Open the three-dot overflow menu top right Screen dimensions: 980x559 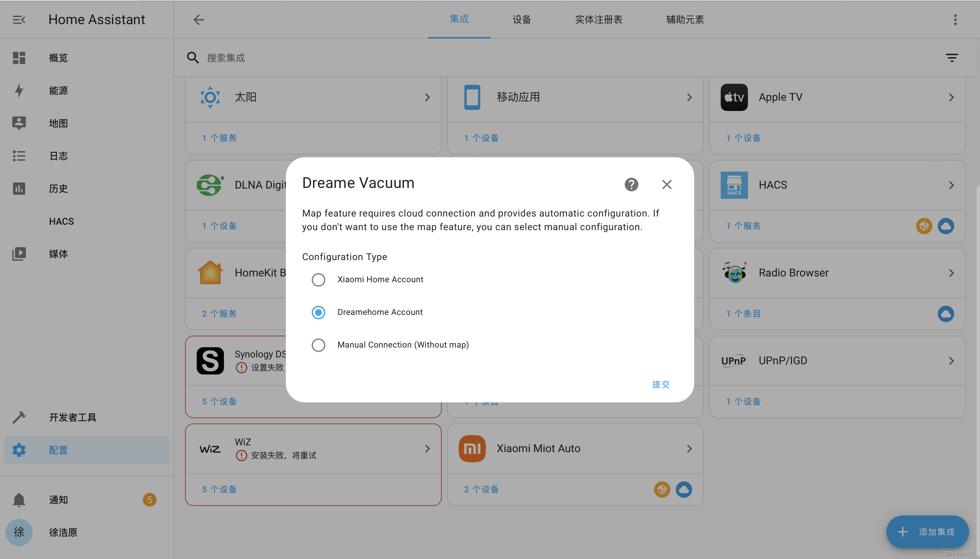955,20
